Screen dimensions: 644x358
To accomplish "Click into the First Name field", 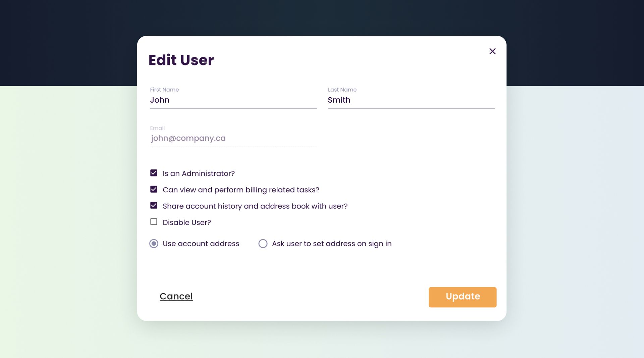I will 233,100.
